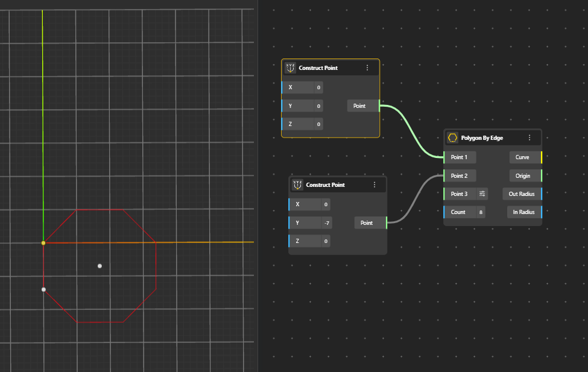Select the yellow origin point in the viewport
This screenshot has width=588, height=372.
pos(43,243)
